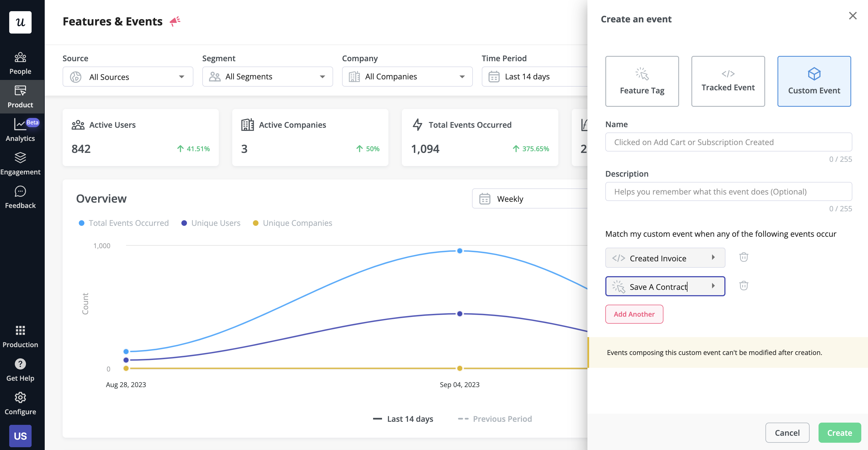Screen dimensions: 868x450
Task: Click the Active Companies building icon
Action: tap(247, 125)
